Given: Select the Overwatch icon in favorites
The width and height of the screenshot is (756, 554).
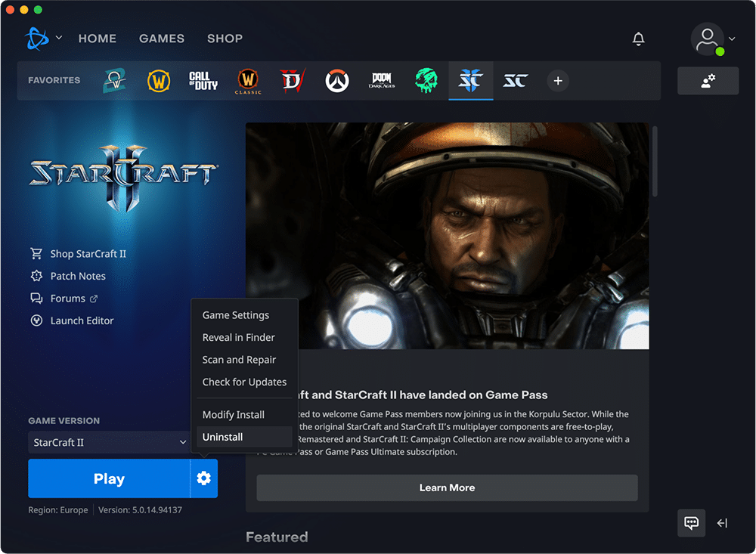Looking at the screenshot, I should pos(336,81).
